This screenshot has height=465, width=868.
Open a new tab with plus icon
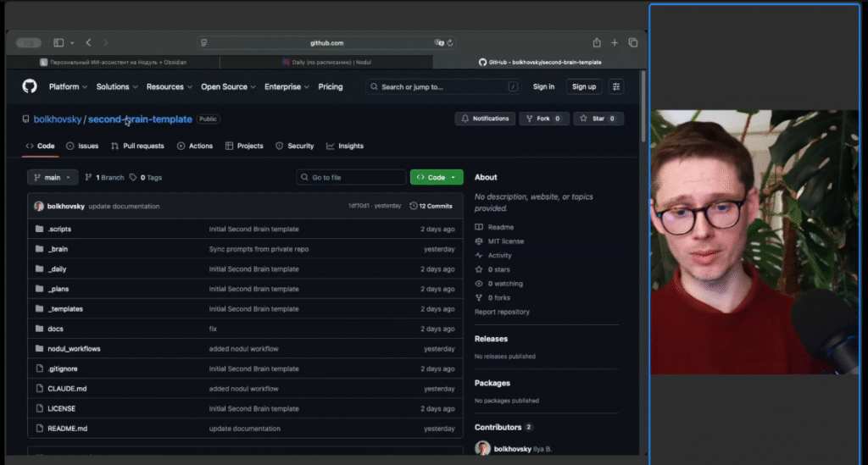[x=615, y=42]
